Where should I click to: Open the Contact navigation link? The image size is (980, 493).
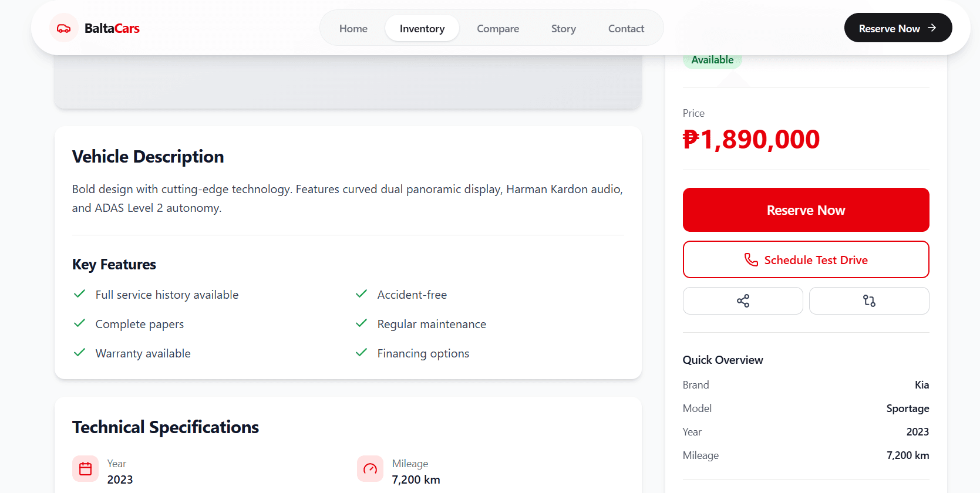pyautogui.click(x=626, y=28)
